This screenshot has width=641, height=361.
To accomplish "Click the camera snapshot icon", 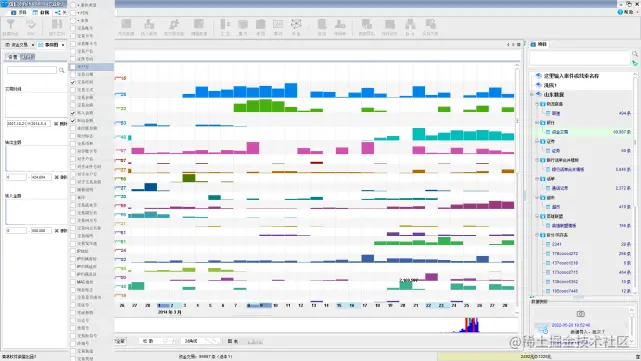I will click(580, 314).
